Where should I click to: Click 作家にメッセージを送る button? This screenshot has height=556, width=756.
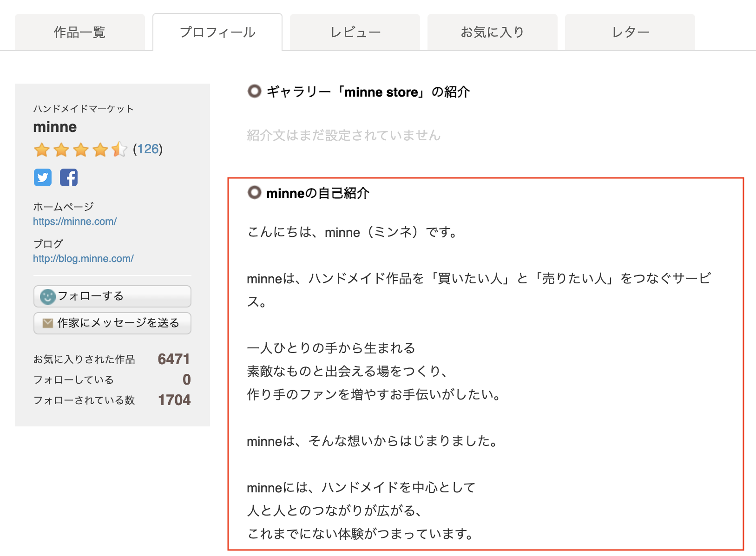point(112,323)
